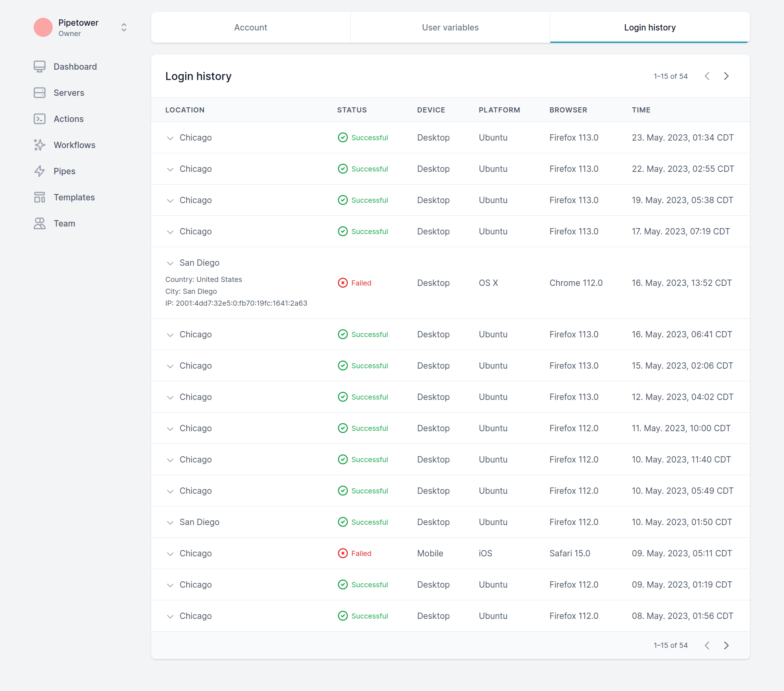
Task: Go to Workflows in the sidebar
Action: [74, 145]
